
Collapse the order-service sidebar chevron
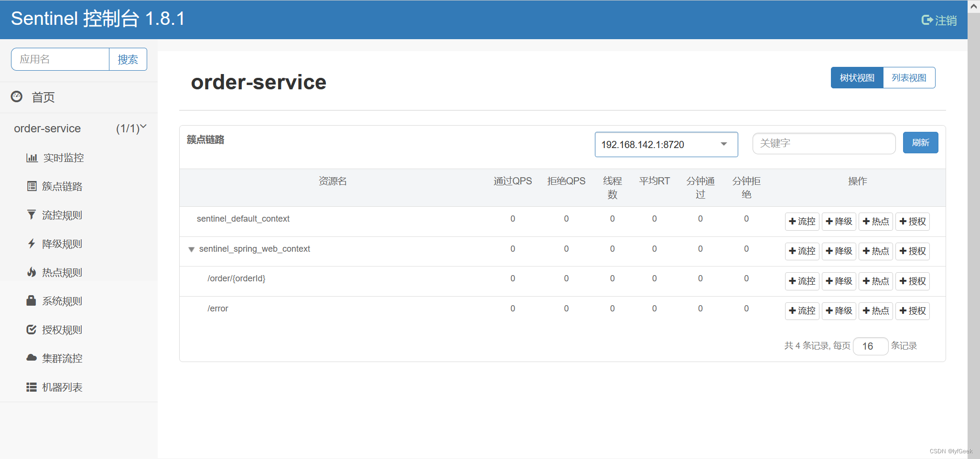coord(143,127)
